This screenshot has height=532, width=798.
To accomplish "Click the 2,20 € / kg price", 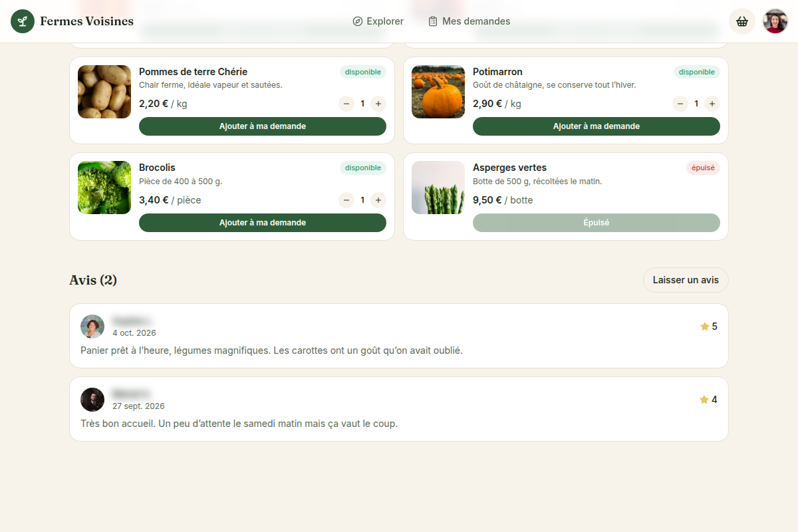I will pyautogui.click(x=163, y=104).
